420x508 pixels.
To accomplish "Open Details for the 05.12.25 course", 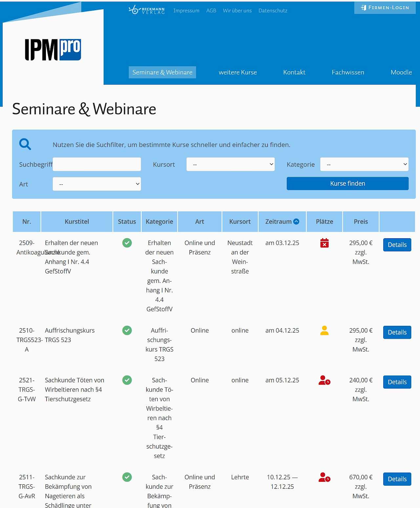I will 397,382.
